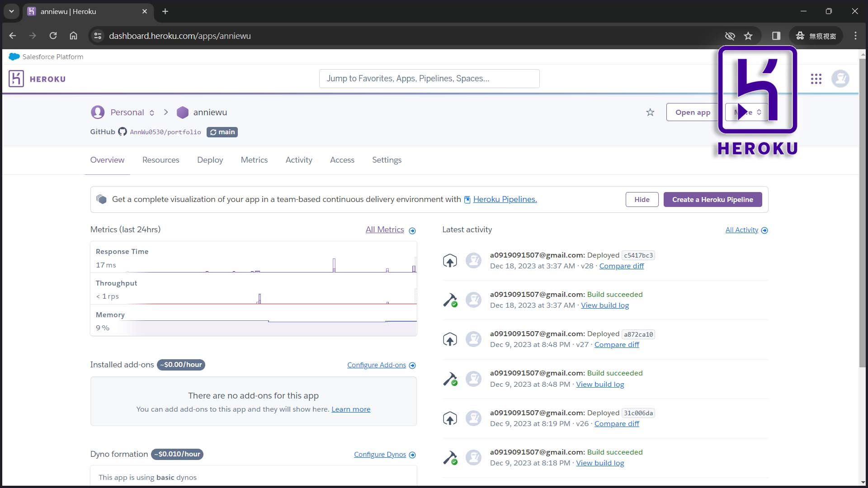View build log for Dec 9 8:18 PM
Image resolution: width=868 pixels, height=488 pixels.
point(600,463)
